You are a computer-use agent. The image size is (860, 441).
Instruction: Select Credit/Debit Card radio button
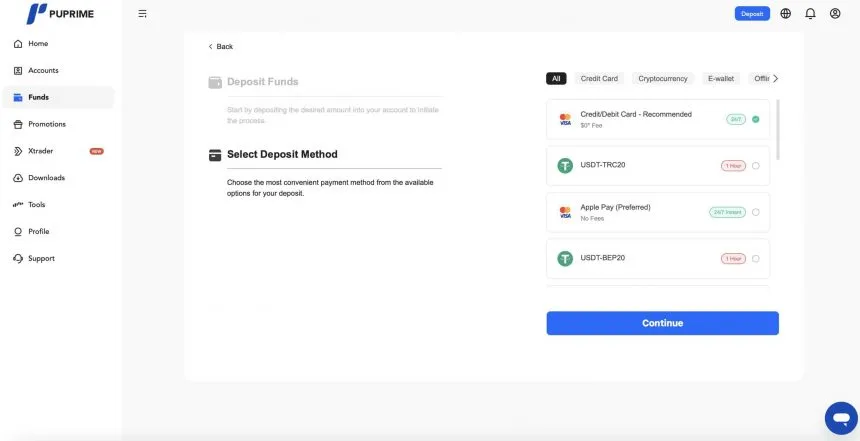click(755, 119)
